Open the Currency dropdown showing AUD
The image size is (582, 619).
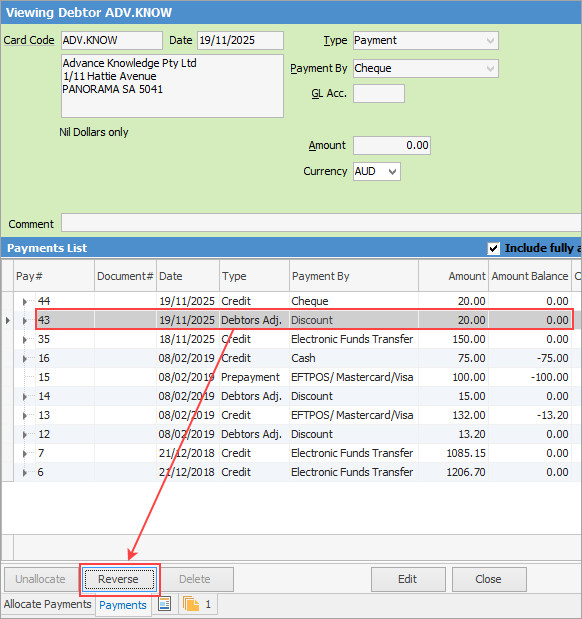click(377, 172)
